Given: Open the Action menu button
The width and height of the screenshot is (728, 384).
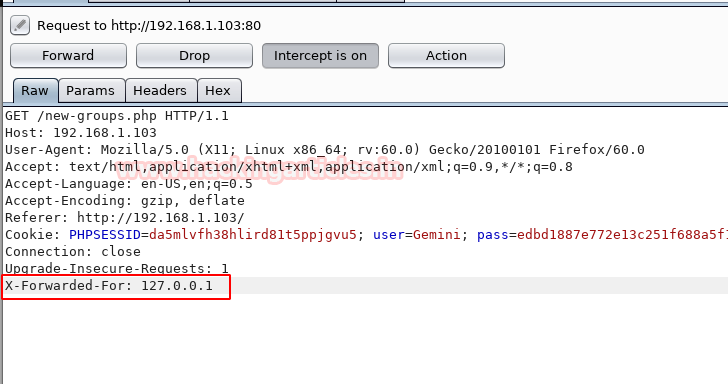Looking at the screenshot, I should pyautogui.click(x=446, y=56).
